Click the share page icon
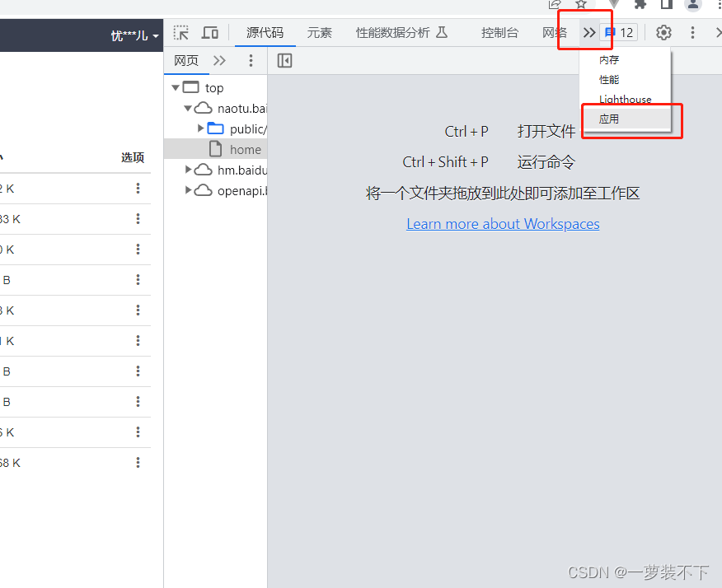This screenshot has height=588, width=722. [x=555, y=5]
